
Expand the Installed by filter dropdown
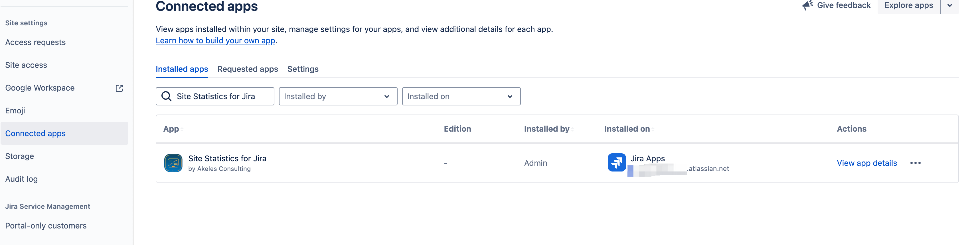point(338,97)
